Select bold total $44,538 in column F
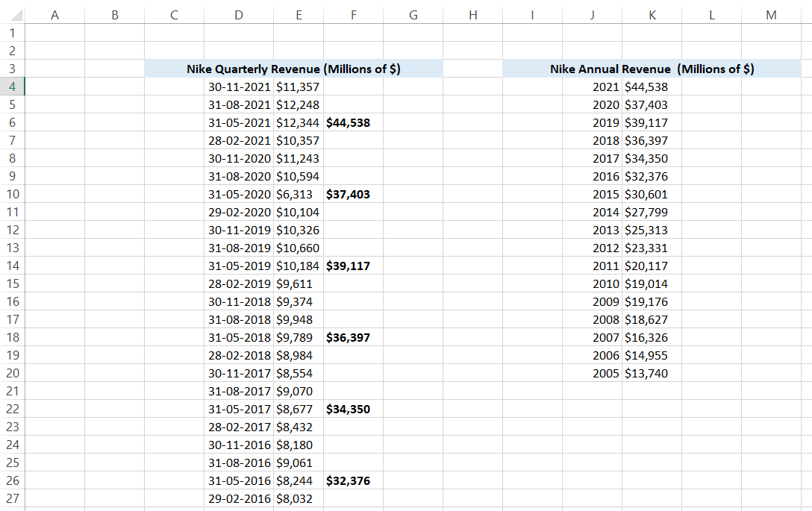The width and height of the screenshot is (812, 511). 353,122
